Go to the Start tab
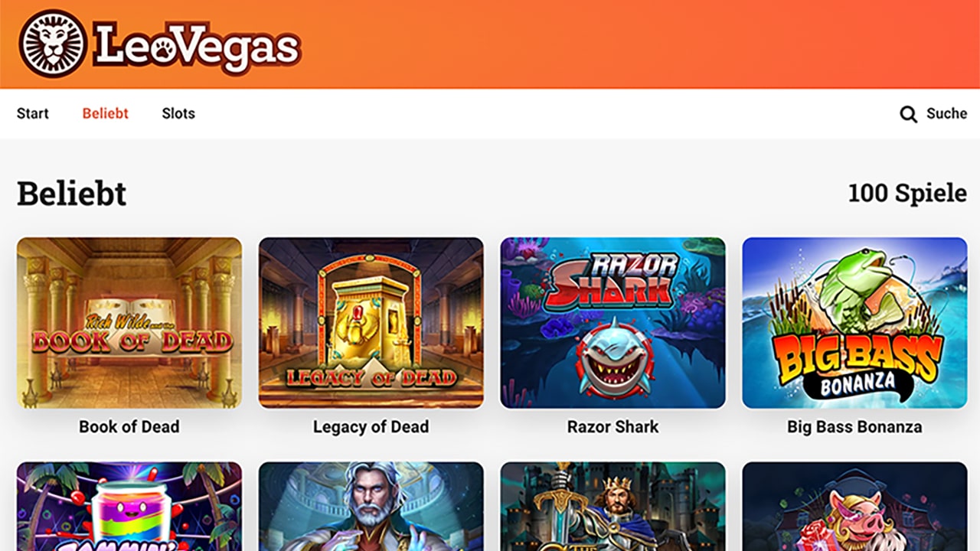 33,113
